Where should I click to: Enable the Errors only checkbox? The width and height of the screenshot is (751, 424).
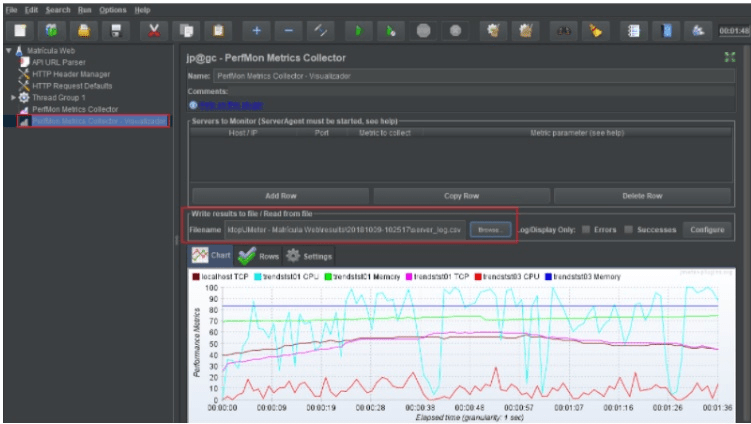pos(586,230)
